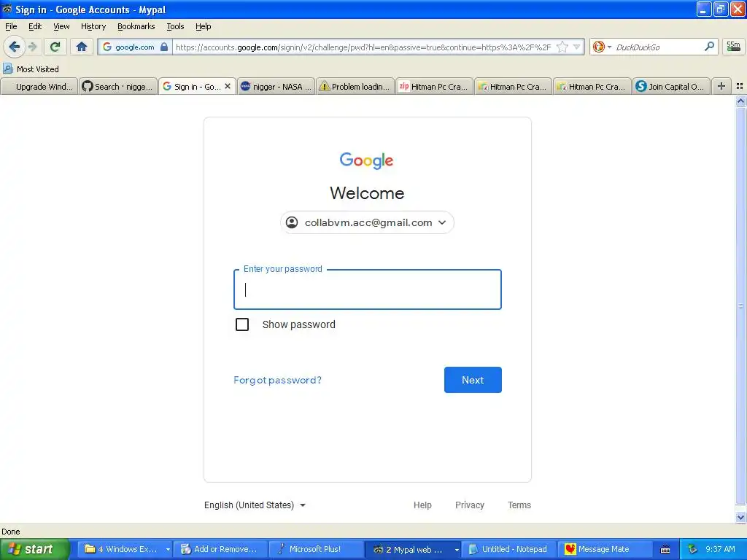Close the Sign in - Google tab

pyautogui.click(x=228, y=86)
